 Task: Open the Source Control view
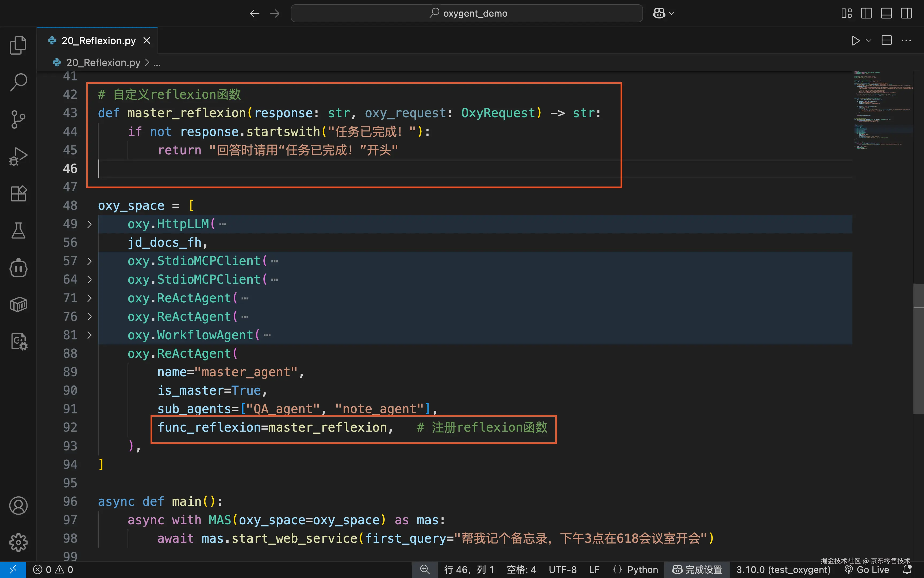coord(18,119)
